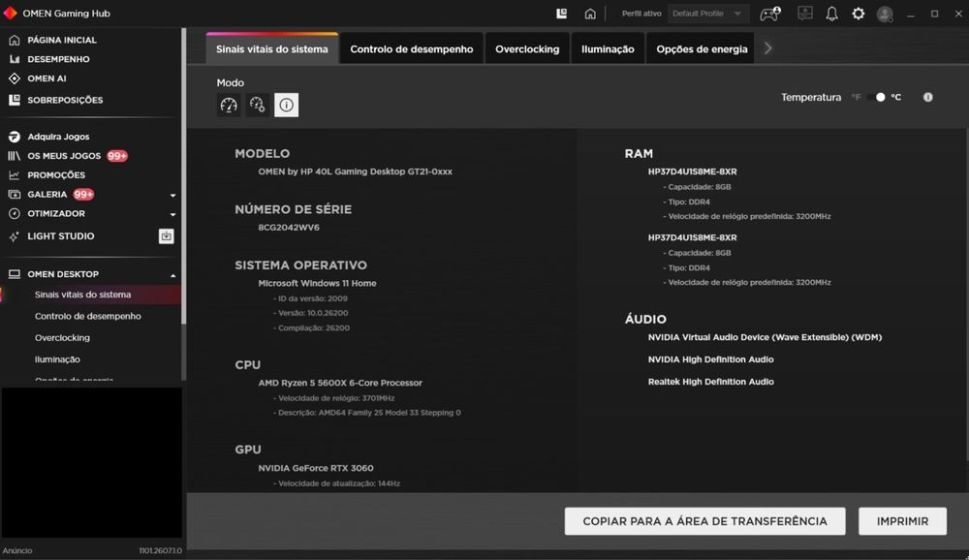Click the GALERIA 99+ badge

click(82, 195)
